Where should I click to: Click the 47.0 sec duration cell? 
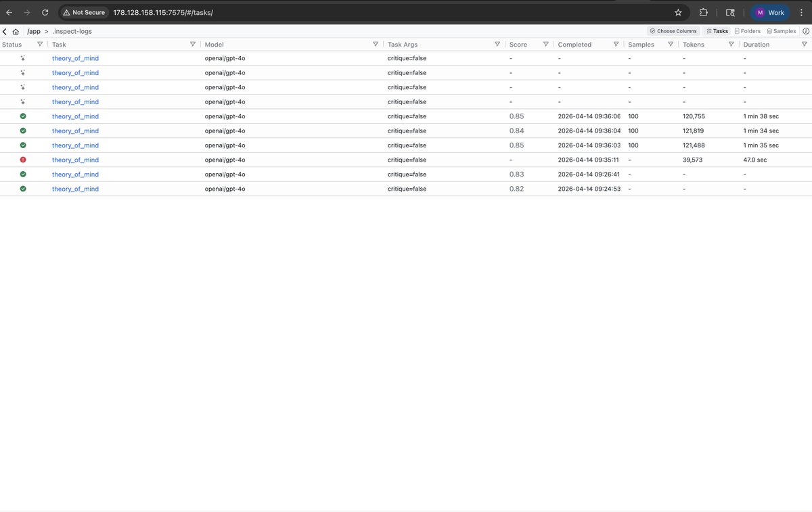pos(755,160)
